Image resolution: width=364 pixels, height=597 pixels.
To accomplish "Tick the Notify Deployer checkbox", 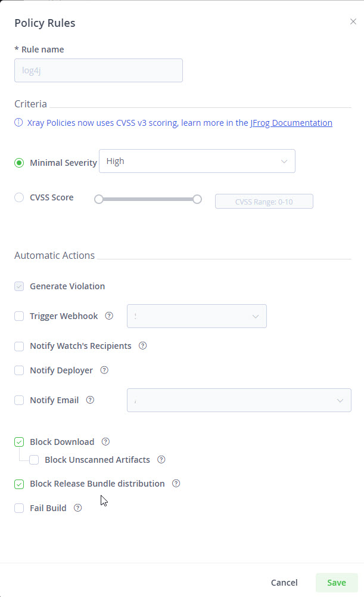I will point(19,370).
